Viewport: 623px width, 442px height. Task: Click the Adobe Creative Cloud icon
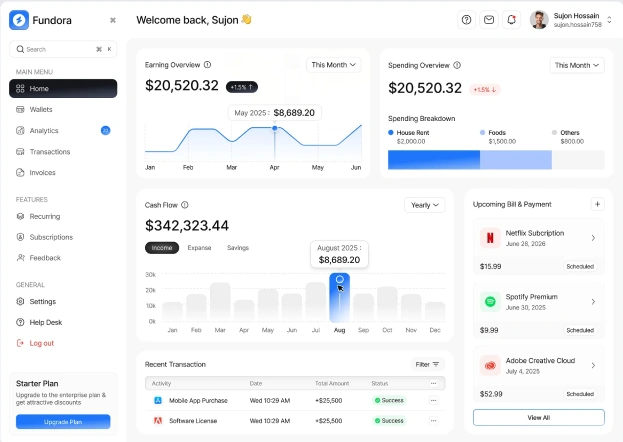tap(490, 365)
